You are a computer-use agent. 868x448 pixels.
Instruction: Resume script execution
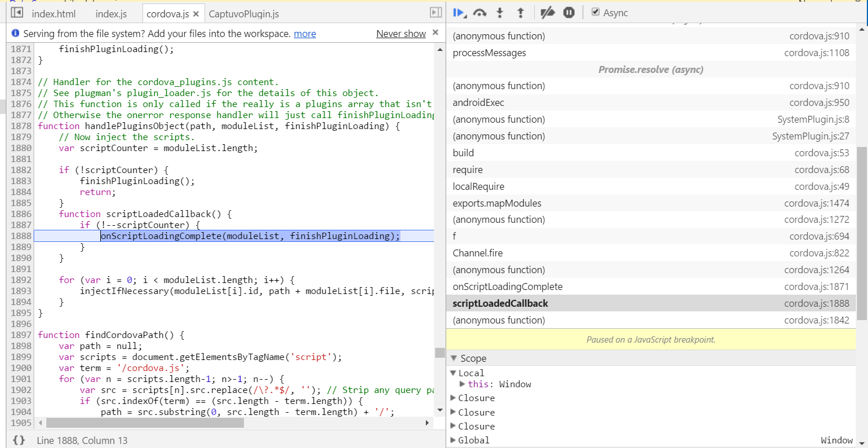459,12
